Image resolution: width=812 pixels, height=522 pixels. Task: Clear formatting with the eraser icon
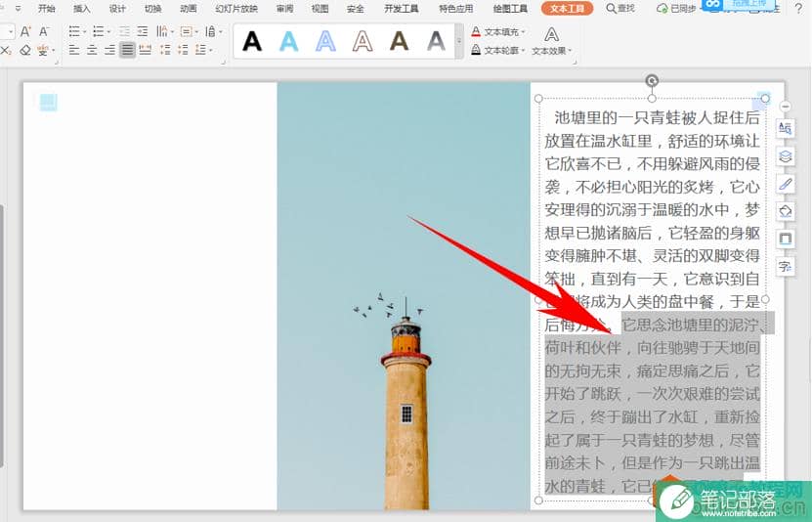25,50
